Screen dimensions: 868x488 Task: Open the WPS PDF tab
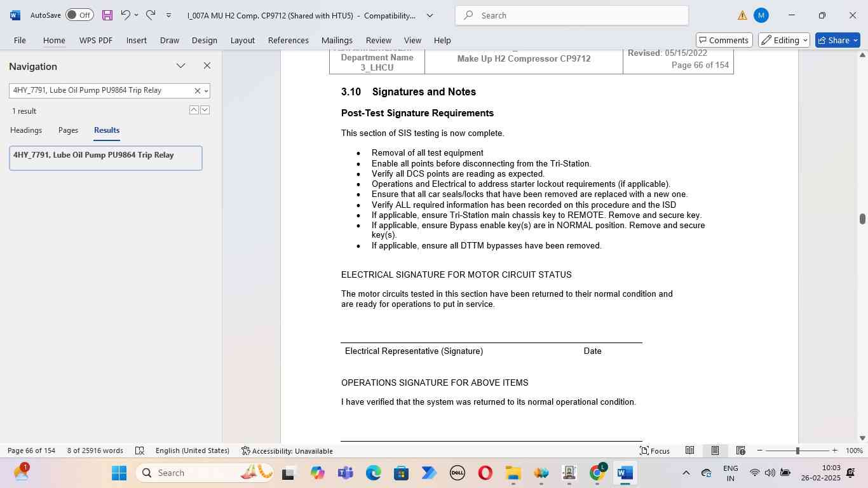coord(96,40)
